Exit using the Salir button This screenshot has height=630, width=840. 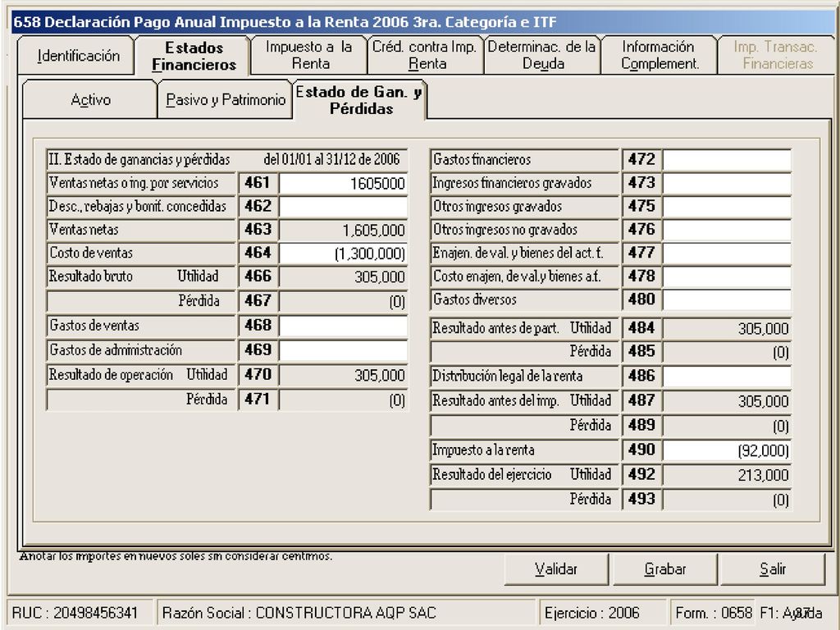[773, 569]
